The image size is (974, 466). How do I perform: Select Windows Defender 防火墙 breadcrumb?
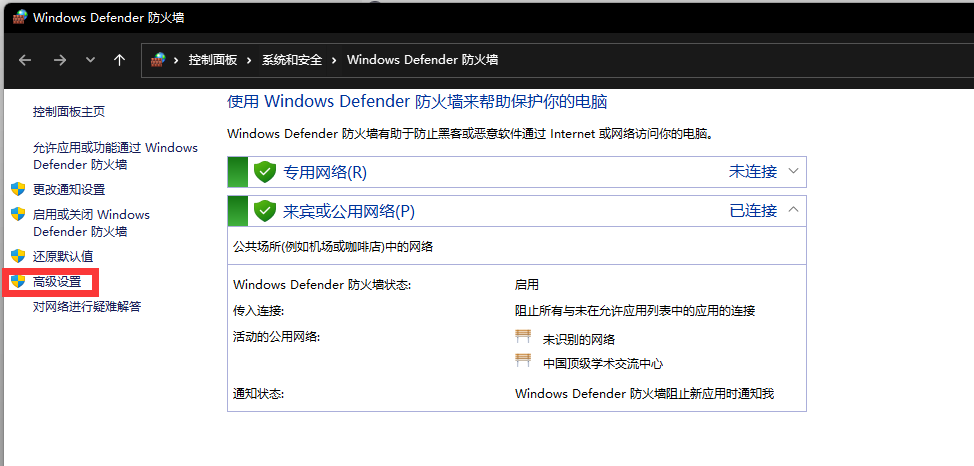click(422, 60)
